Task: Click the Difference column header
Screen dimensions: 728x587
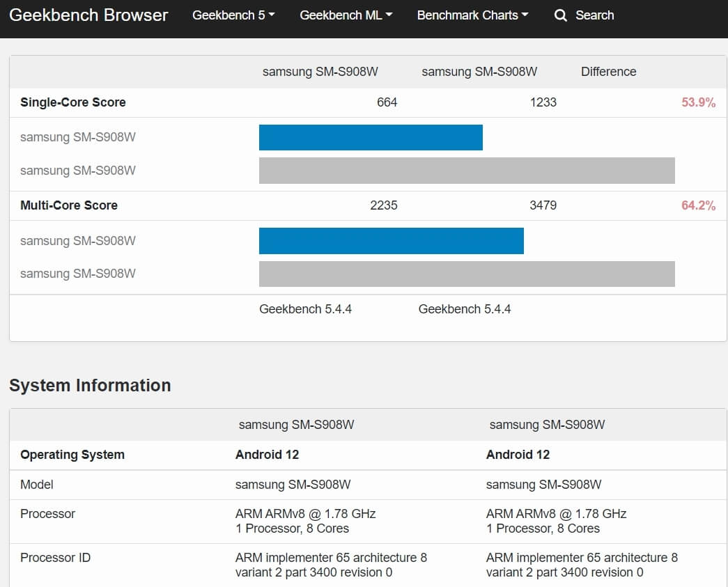Action: click(x=608, y=72)
